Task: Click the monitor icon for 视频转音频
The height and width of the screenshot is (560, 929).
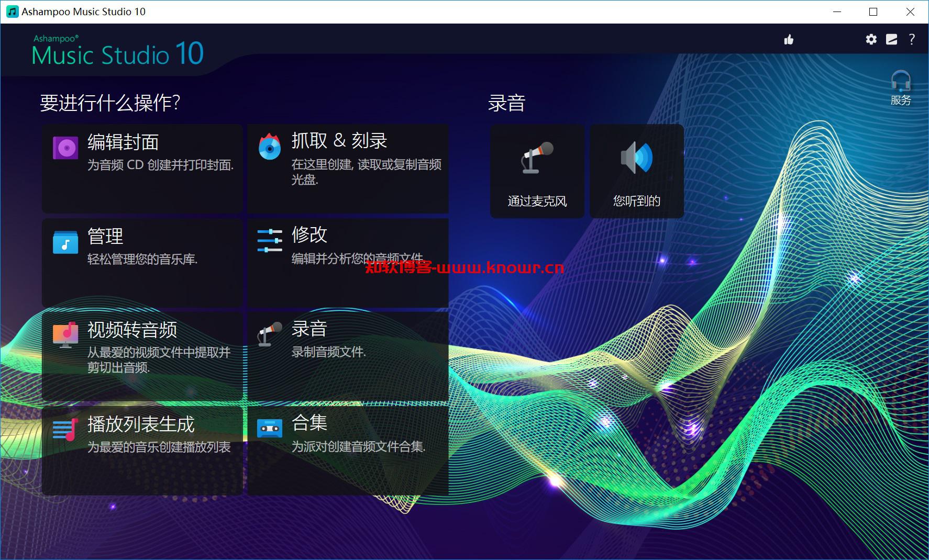Action: tap(65, 335)
